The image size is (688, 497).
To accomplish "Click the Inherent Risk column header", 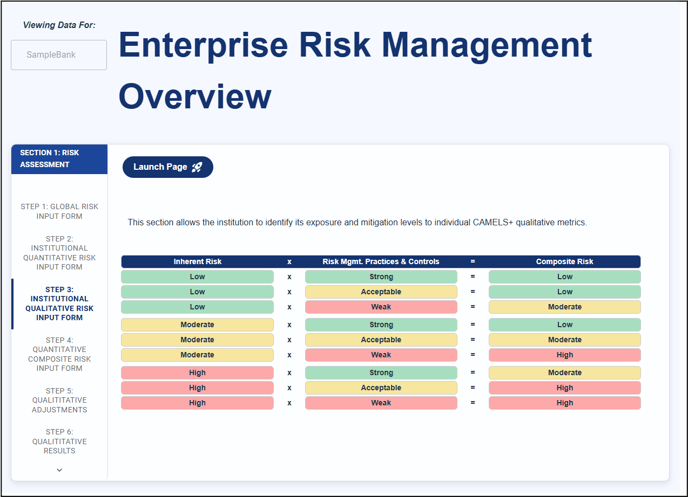I will click(x=197, y=261).
